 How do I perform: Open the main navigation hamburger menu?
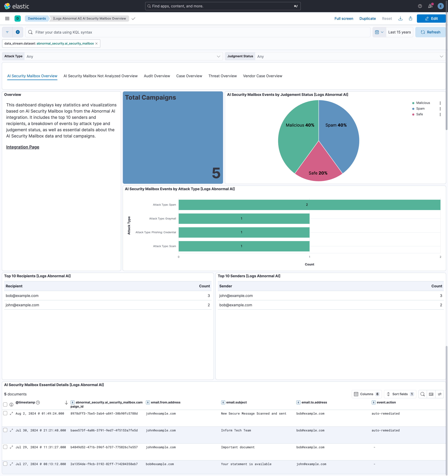pos(7,18)
